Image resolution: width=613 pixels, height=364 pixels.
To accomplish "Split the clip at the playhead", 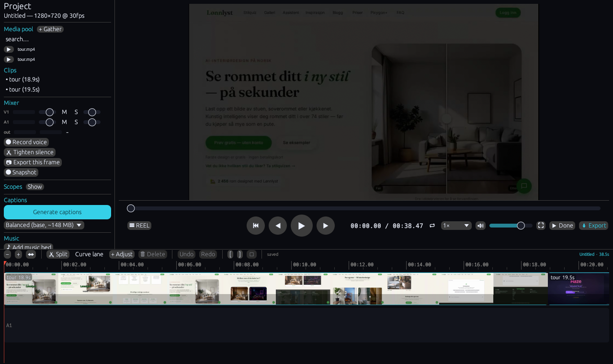I will (x=58, y=254).
